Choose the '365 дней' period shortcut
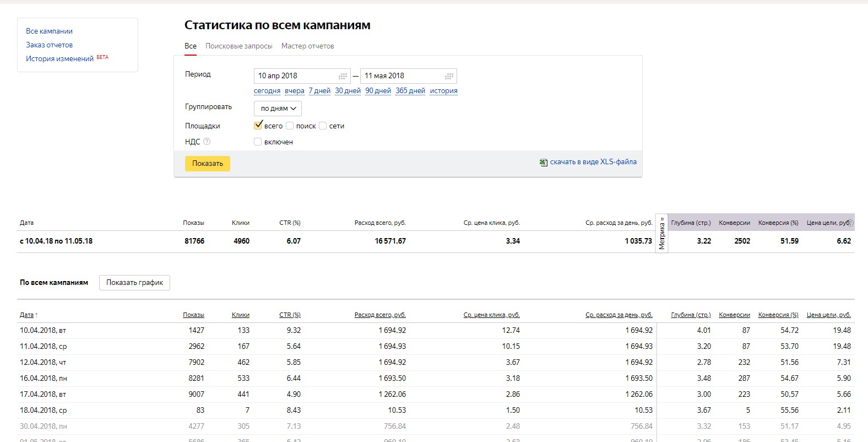Screen dimensions: 868x442 [x=410, y=90]
